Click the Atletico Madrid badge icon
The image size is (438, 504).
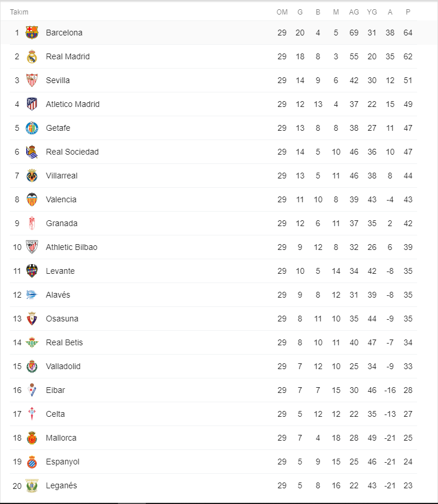pyautogui.click(x=32, y=104)
